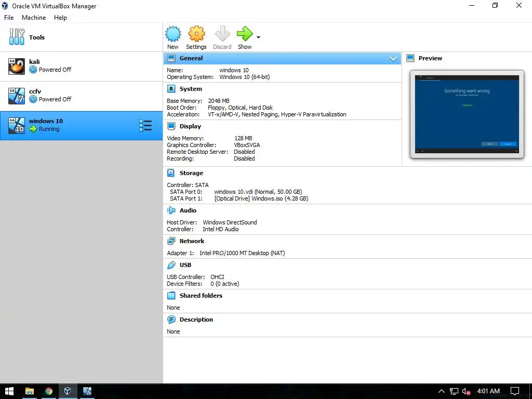Select the kali VM penguin icon

(17, 66)
